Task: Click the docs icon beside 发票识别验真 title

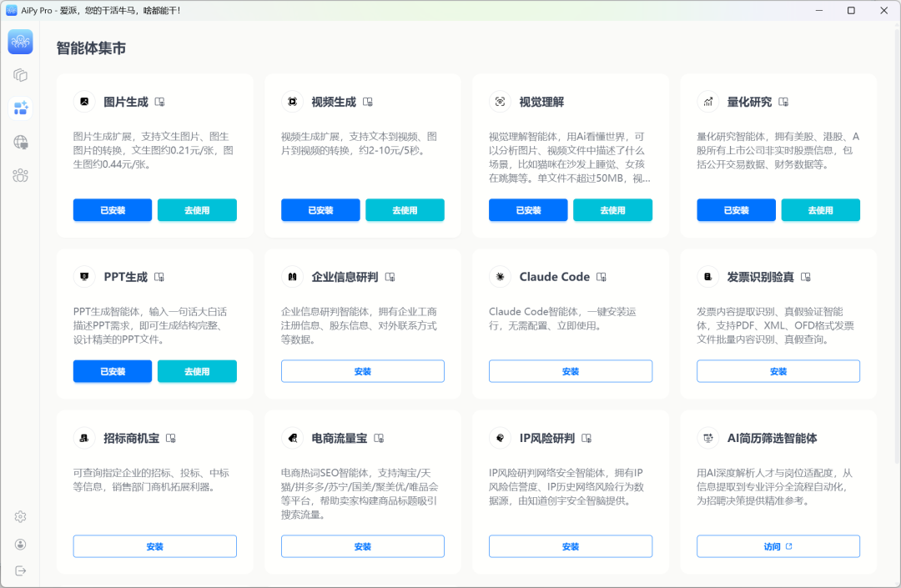Action: coord(806,277)
